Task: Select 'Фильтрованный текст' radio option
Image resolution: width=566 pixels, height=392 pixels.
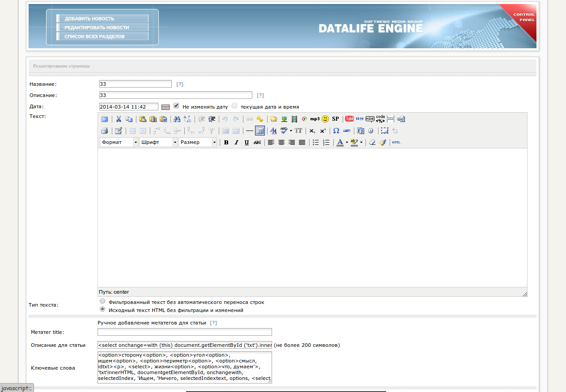Action: [102, 301]
